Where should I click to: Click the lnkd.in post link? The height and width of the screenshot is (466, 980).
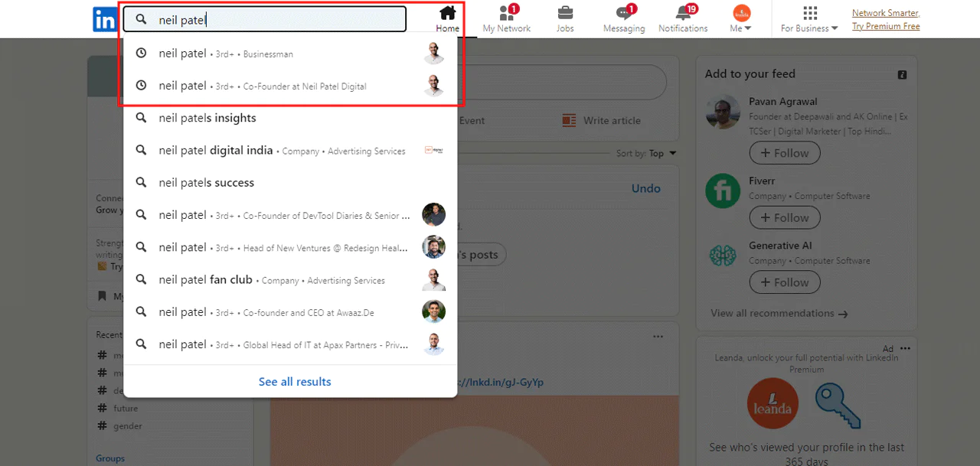(x=500, y=382)
